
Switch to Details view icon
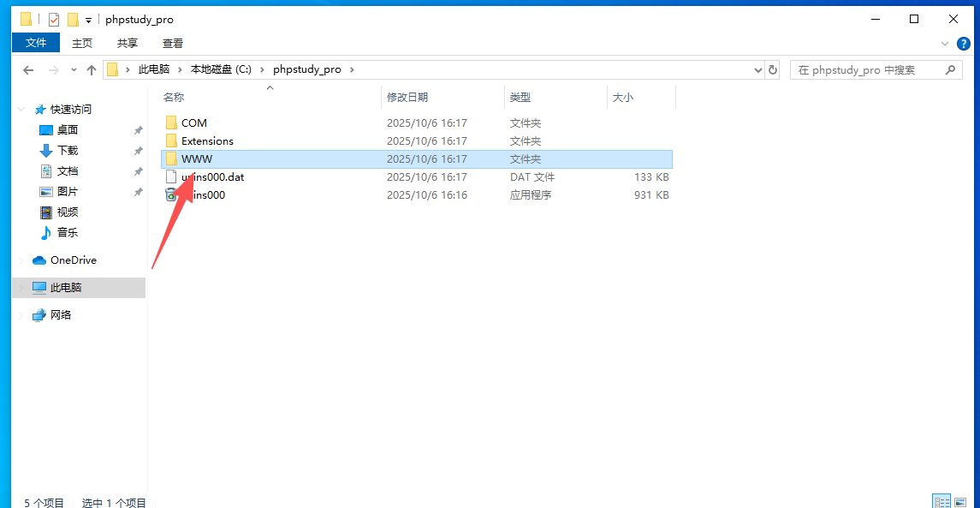coord(941,502)
